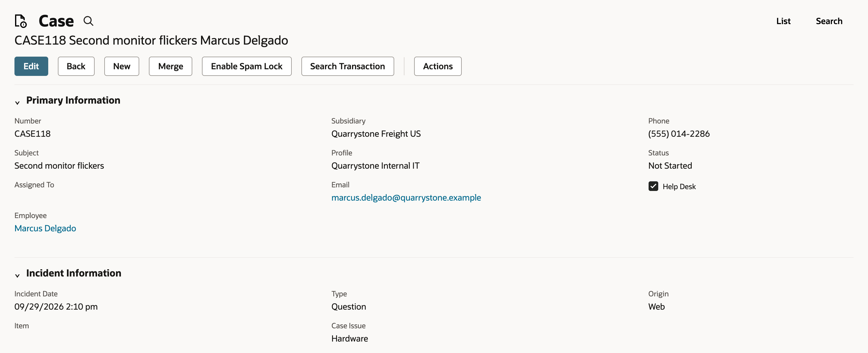
Task: Create a New case
Action: pyautogui.click(x=122, y=66)
